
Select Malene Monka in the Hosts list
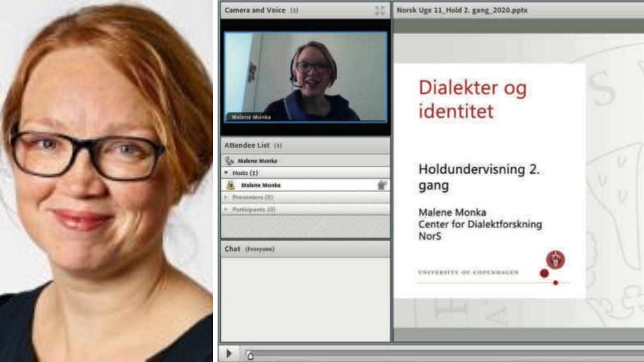coord(261,185)
